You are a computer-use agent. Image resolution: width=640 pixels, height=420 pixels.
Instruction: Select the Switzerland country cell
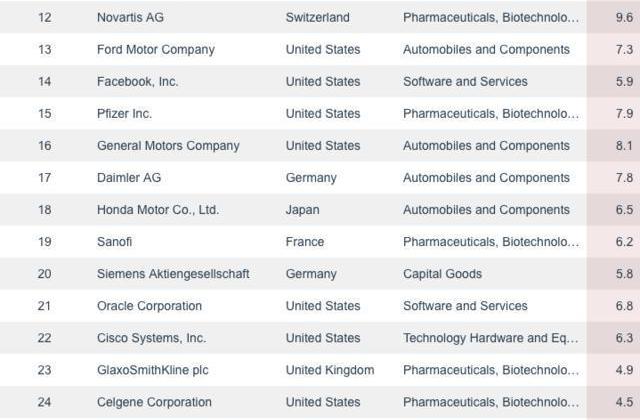(x=318, y=18)
